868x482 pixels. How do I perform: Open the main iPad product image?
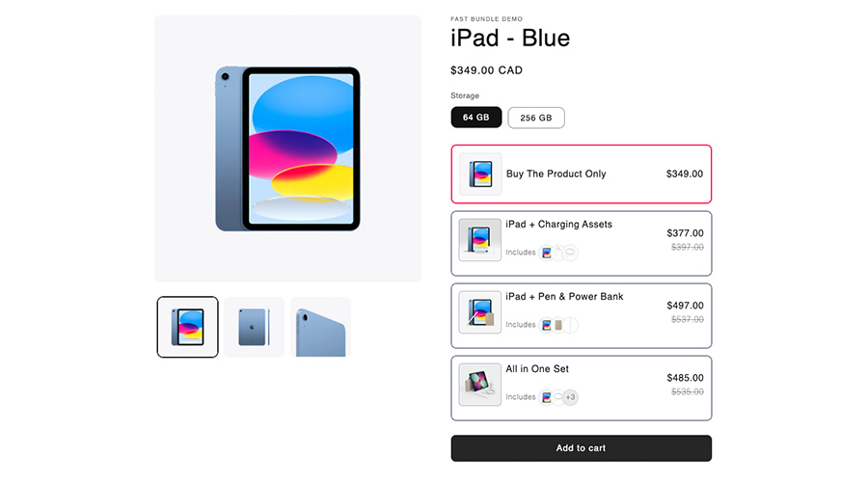point(287,148)
